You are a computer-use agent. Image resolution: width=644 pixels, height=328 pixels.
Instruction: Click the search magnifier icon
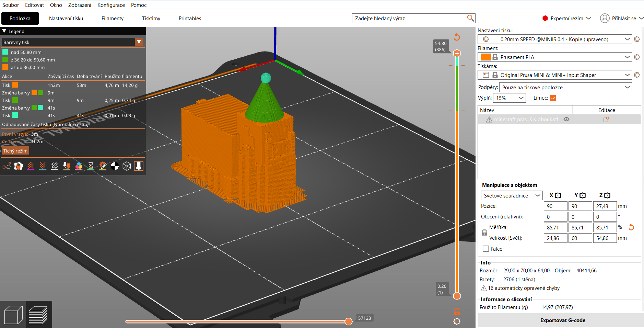pos(470,18)
